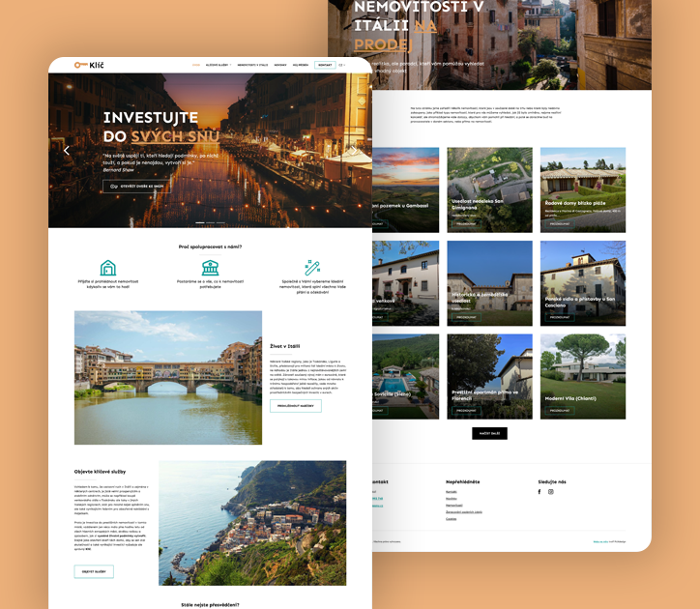Select the Novinky menu item
Screen dimensions: 700x609
tap(279, 65)
